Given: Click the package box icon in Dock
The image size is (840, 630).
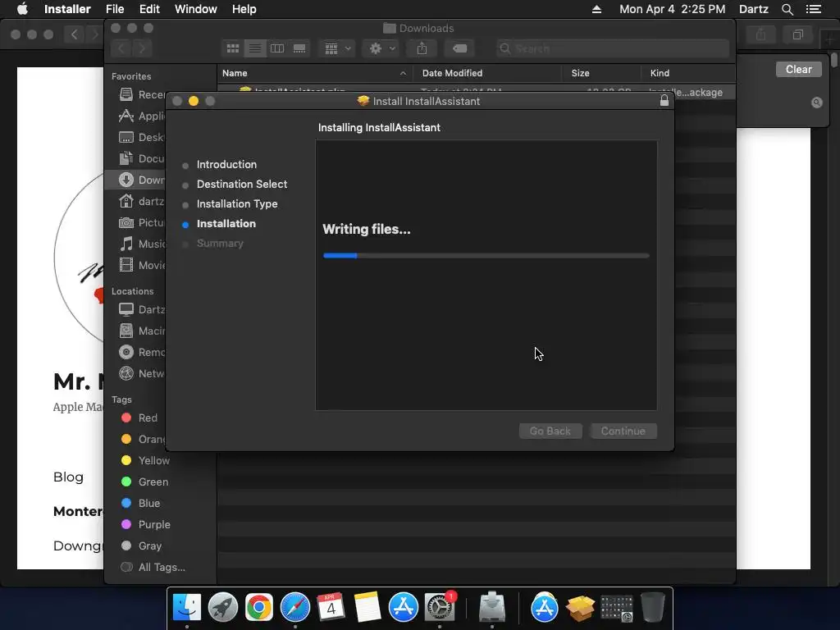Looking at the screenshot, I should 580,608.
